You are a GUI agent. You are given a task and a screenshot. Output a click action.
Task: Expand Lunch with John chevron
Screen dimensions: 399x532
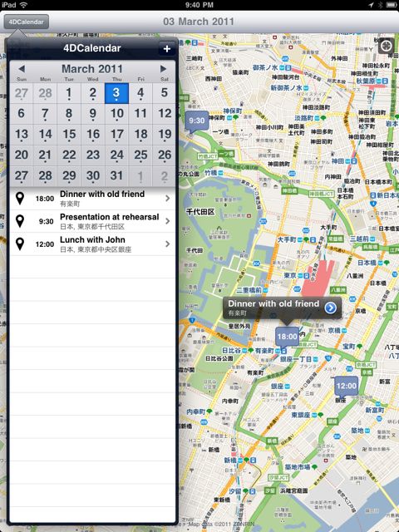click(168, 244)
